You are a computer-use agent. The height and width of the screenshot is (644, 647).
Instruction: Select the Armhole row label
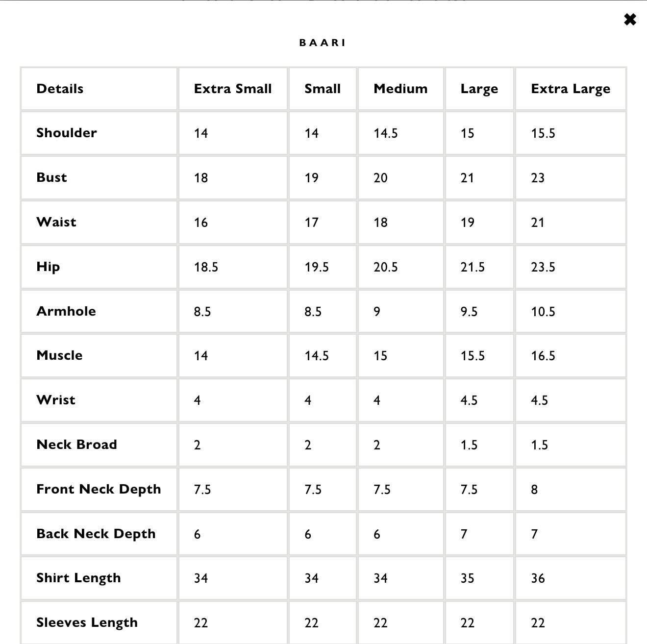pyautogui.click(x=66, y=311)
